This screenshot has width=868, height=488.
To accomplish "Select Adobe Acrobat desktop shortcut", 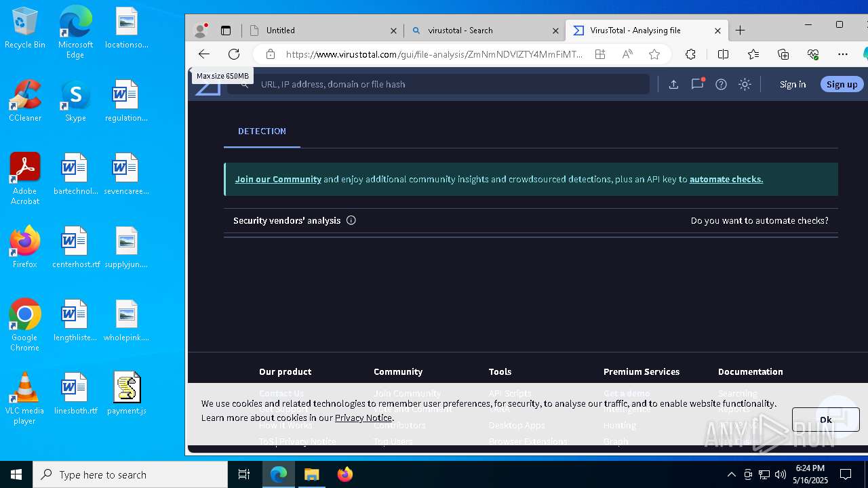I will [x=25, y=179].
